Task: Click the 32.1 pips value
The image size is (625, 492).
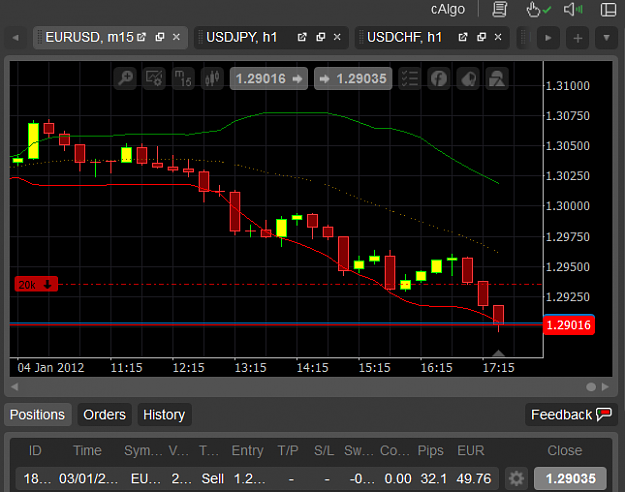Action: (434, 478)
